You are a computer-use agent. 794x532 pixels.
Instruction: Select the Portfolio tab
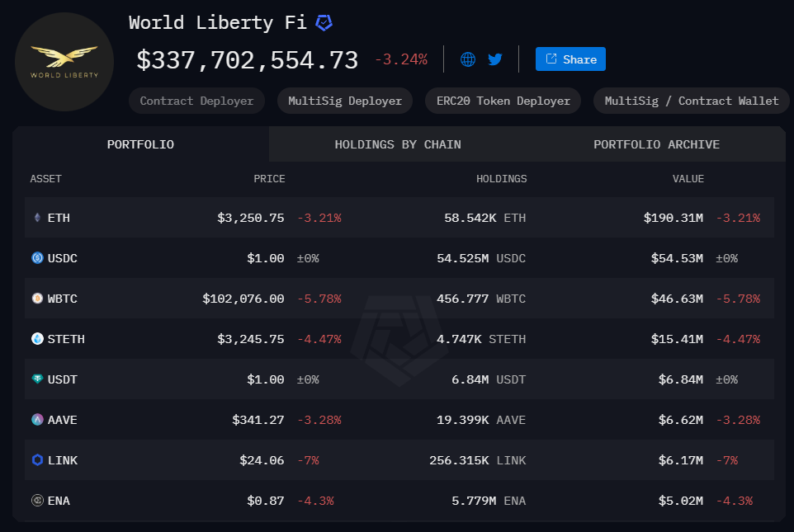click(140, 144)
